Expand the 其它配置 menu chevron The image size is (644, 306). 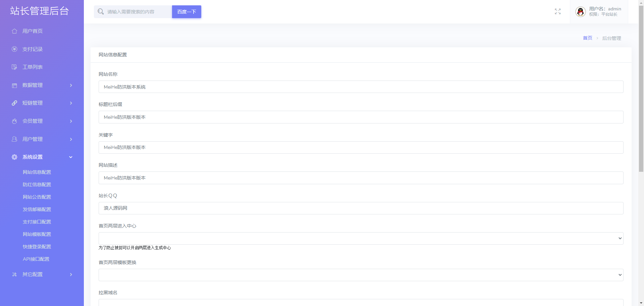pyautogui.click(x=71, y=274)
